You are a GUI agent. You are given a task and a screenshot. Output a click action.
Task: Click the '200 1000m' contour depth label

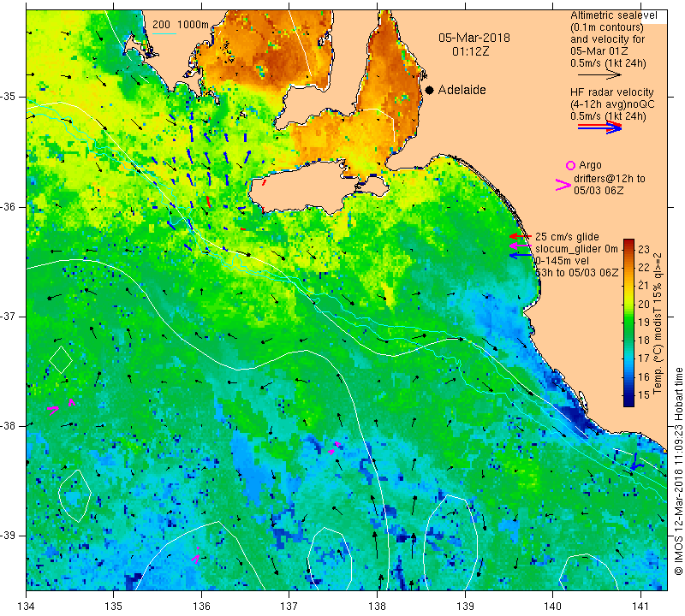[x=181, y=25]
